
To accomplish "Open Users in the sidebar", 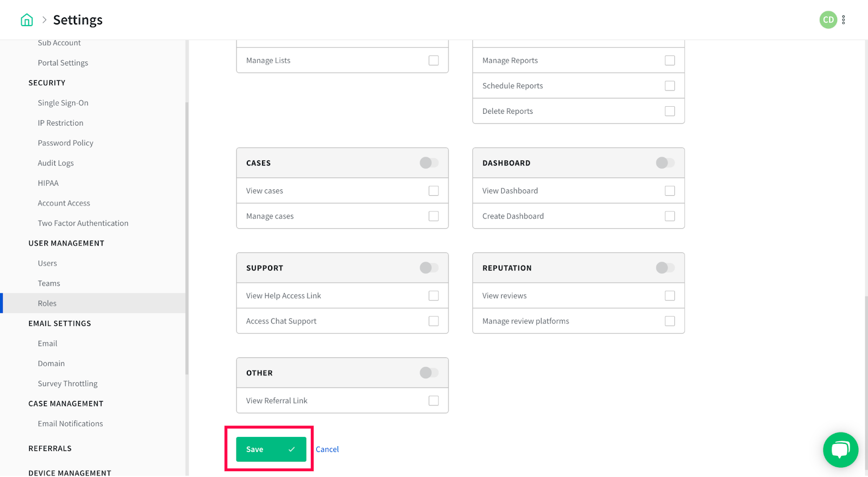I will click(47, 263).
